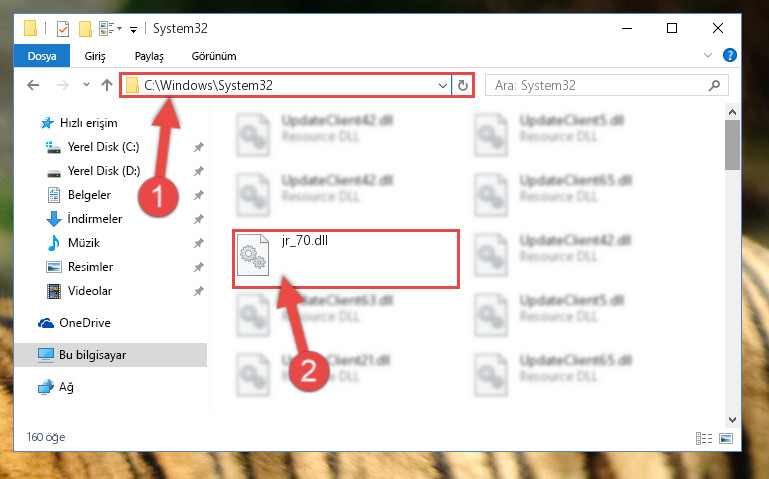Open recent locations dropdown arrow
This screenshot has width=769, height=479.
(86, 85)
